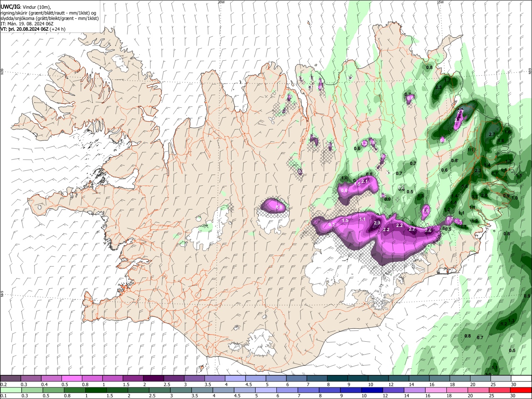The width and height of the screenshot is (532, 399).
Task: Click the palest green 0.1 swatch in the rain legend
Action: (x=11, y=390)
